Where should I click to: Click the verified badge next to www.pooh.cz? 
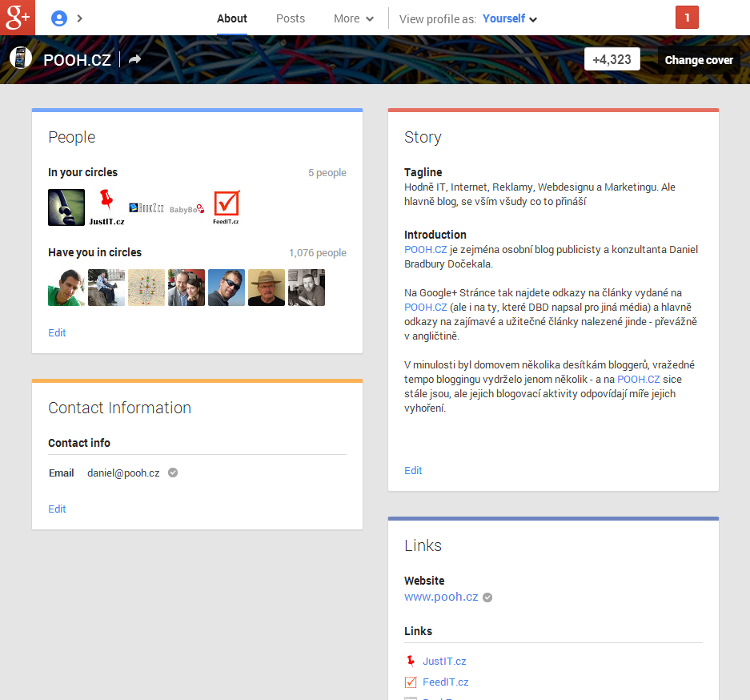point(487,597)
